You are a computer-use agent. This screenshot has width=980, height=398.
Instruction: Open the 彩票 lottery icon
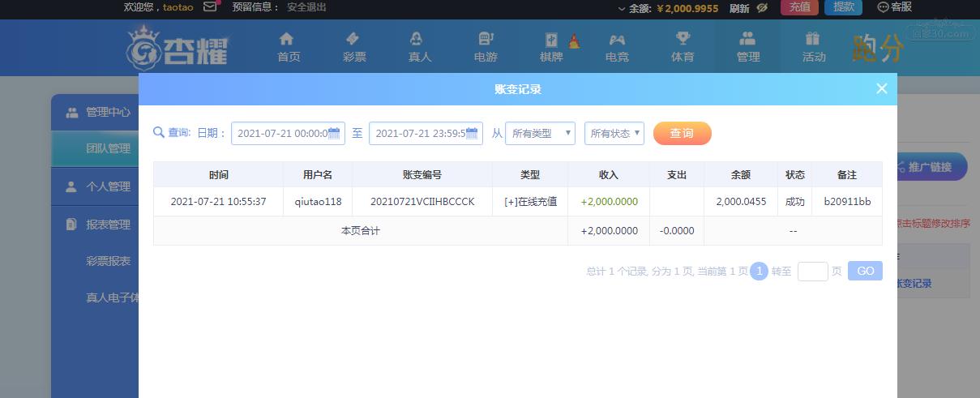coord(354,39)
